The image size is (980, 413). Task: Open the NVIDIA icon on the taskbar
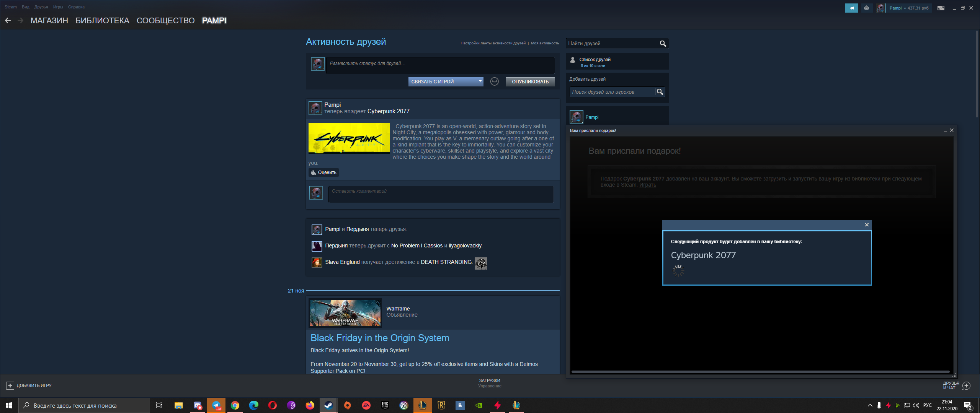479,405
